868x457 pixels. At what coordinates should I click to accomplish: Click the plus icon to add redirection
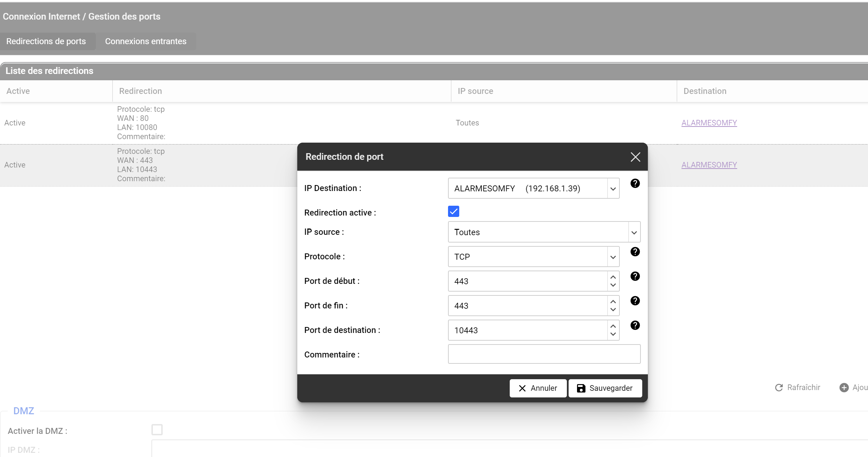[844, 388]
